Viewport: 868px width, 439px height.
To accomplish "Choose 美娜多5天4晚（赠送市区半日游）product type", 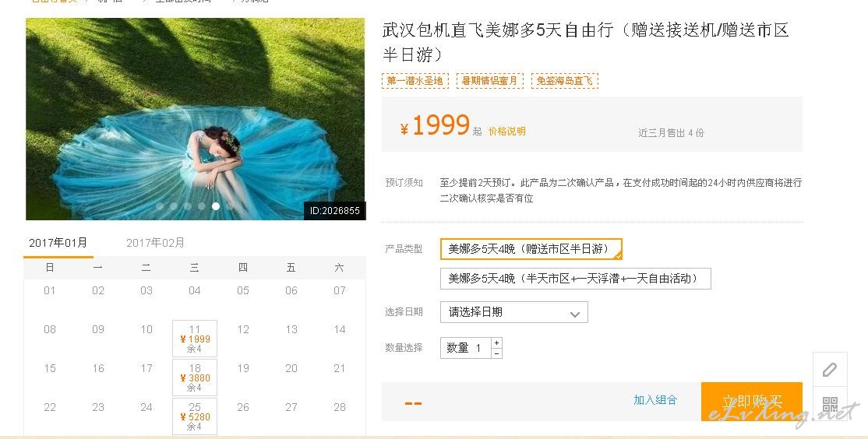I will [x=531, y=249].
